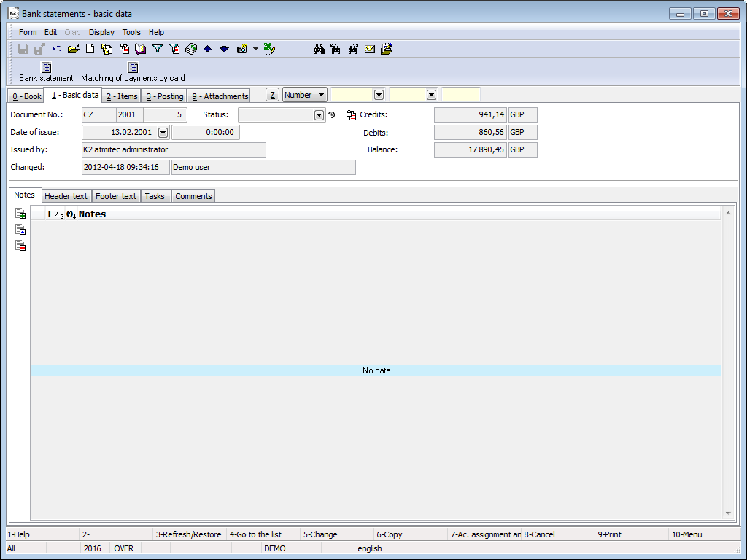Screen dimensions: 747x560
Task: Click the status history refresh icon
Action: (x=332, y=114)
